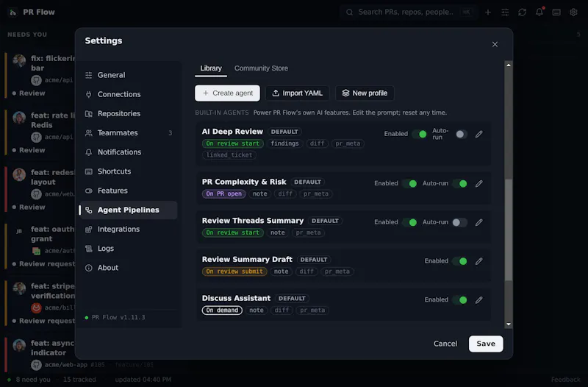Open Features settings section

(128, 191)
